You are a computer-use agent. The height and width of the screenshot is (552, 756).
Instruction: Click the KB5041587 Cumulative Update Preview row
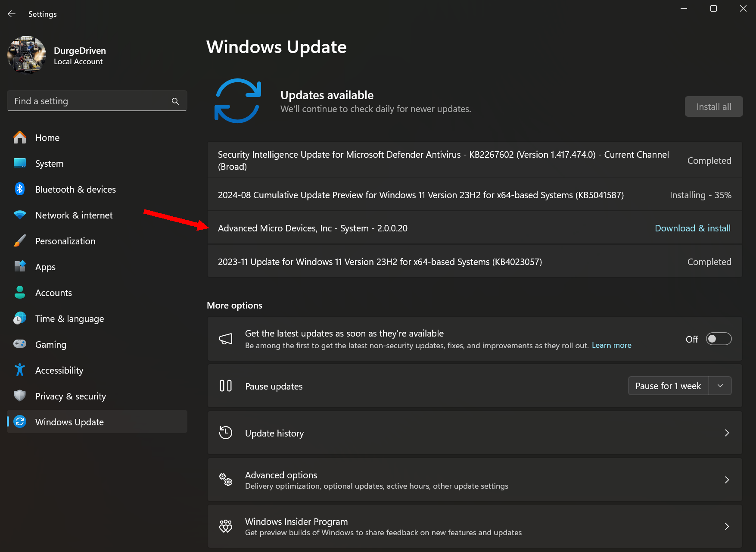pos(475,195)
